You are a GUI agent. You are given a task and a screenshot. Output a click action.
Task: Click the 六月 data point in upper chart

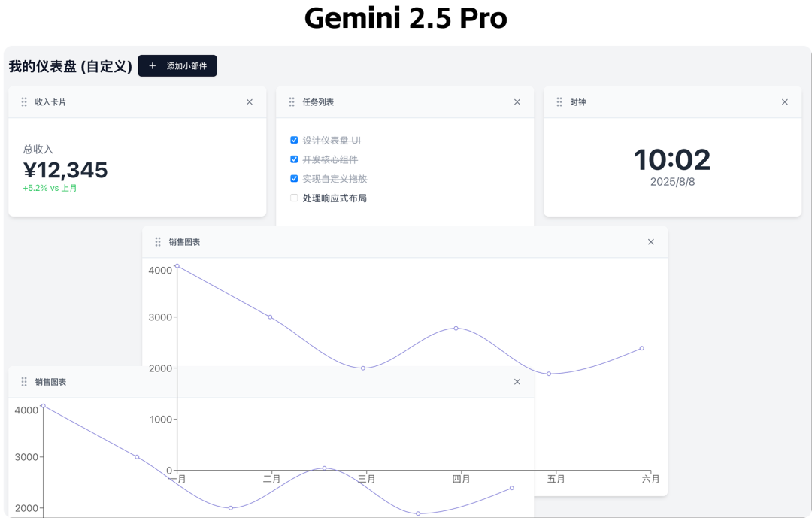(641, 348)
